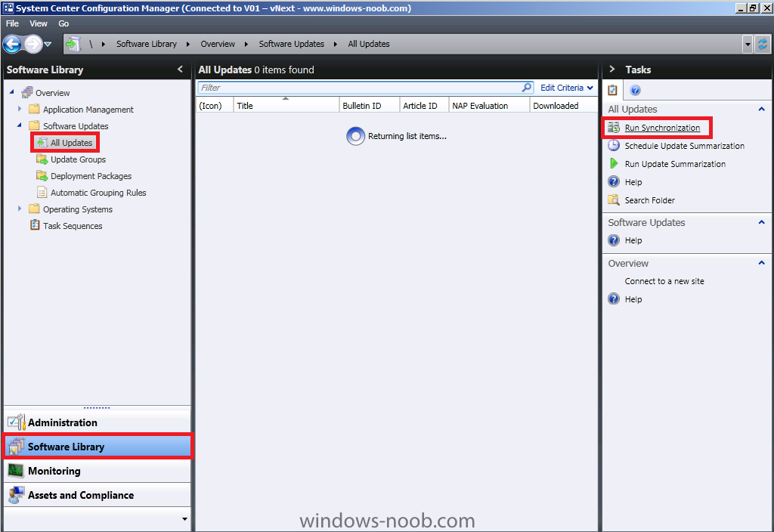Screen dimensions: 774x532
Task: Sort by the Article ID column
Action: pyautogui.click(x=424, y=106)
